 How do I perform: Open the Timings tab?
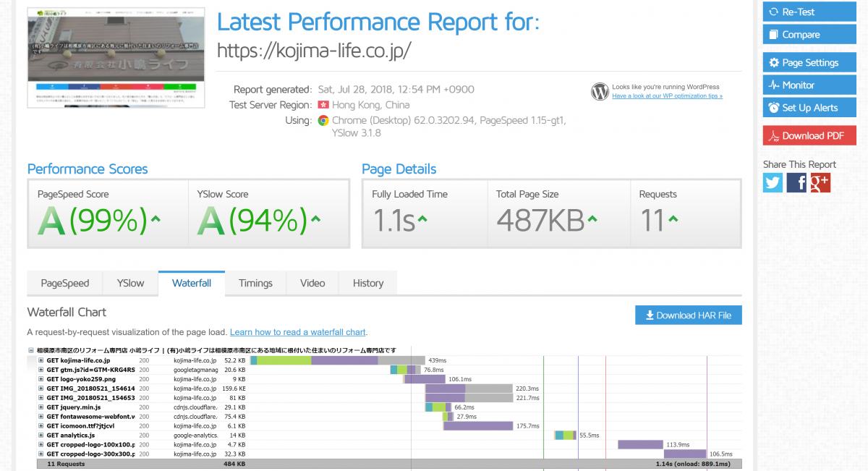coord(256,283)
